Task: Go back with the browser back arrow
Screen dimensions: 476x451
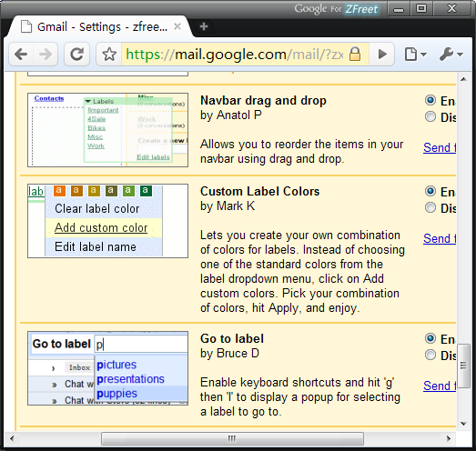Action: click(x=21, y=55)
